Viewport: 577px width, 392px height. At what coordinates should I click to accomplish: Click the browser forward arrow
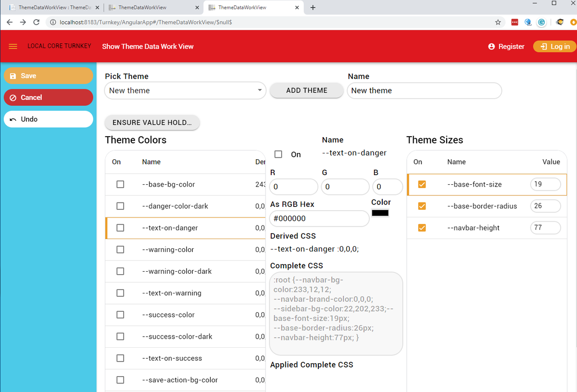[23, 22]
